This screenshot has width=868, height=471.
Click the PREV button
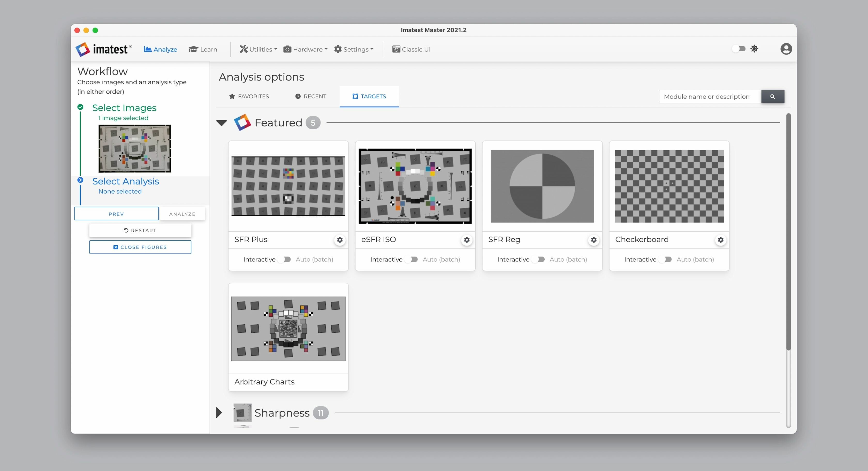click(115, 214)
